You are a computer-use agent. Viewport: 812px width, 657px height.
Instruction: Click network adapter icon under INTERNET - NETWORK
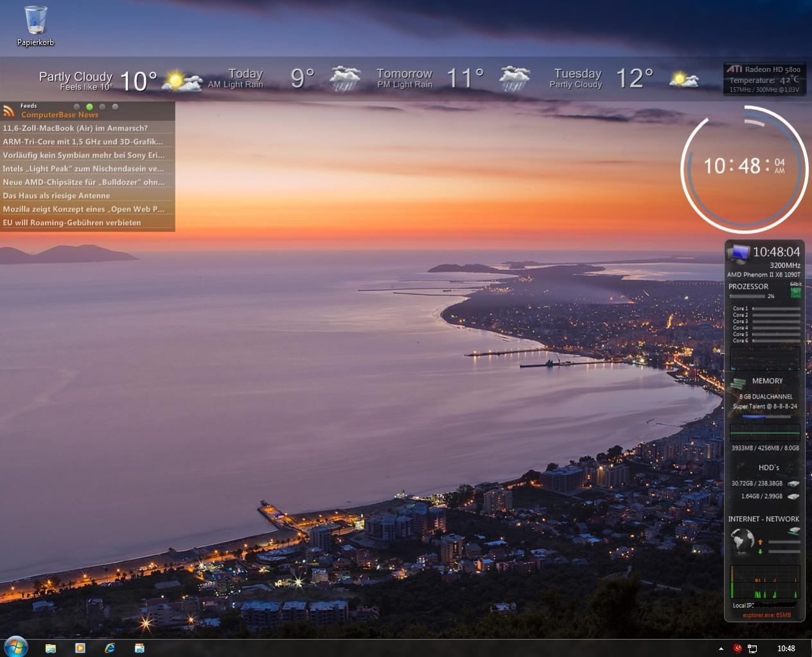tap(794, 531)
